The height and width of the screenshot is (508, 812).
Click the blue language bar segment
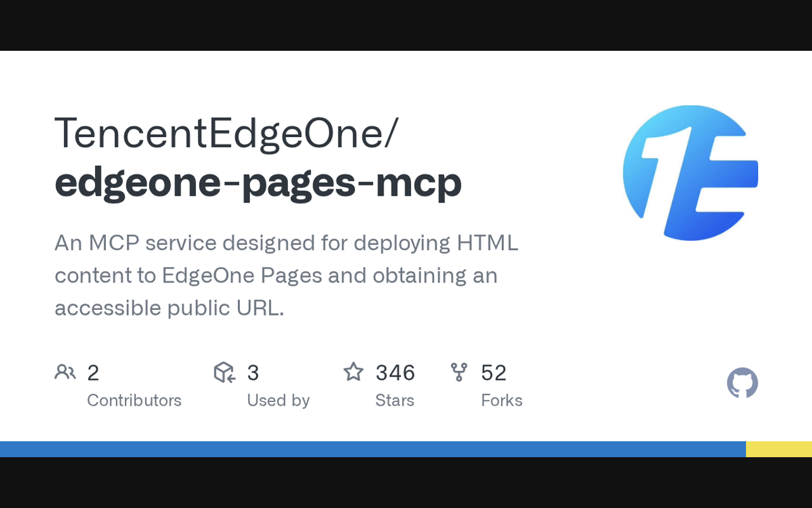pyautogui.click(x=373, y=449)
